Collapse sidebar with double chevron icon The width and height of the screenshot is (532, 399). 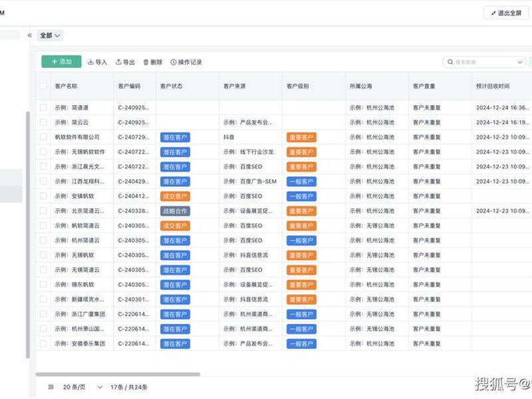29,35
